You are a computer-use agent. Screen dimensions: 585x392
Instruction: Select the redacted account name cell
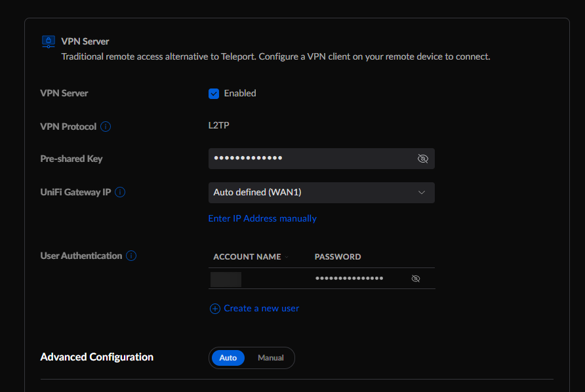226,279
